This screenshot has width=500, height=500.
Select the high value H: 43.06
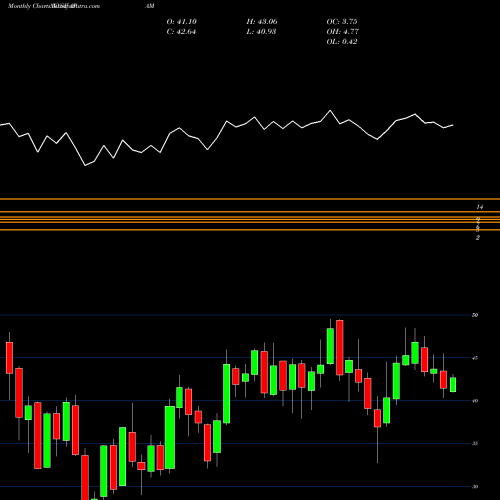(x=262, y=22)
